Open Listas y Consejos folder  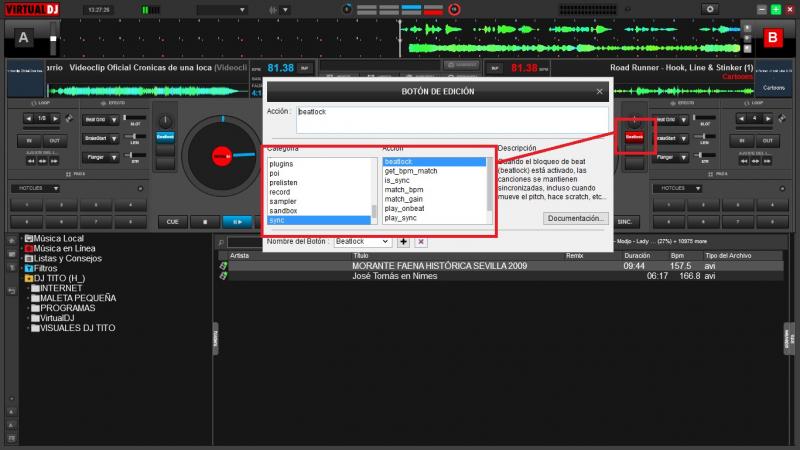(63, 258)
